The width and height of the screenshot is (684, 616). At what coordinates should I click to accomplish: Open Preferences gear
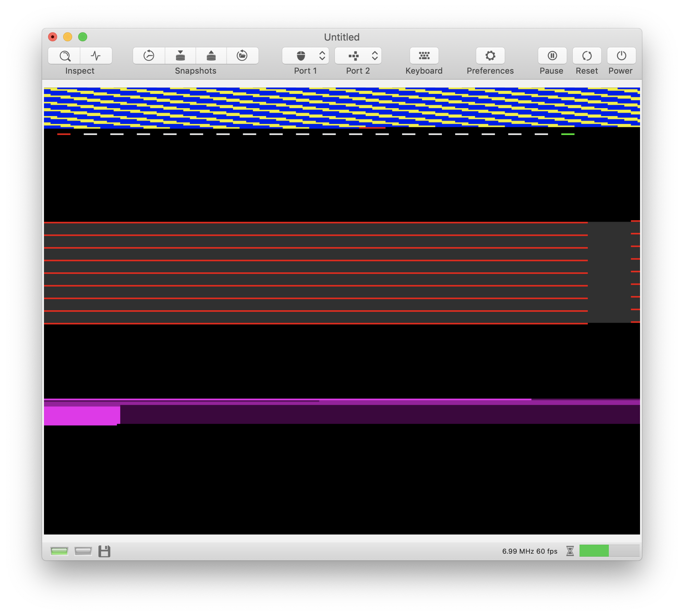click(490, 56)
